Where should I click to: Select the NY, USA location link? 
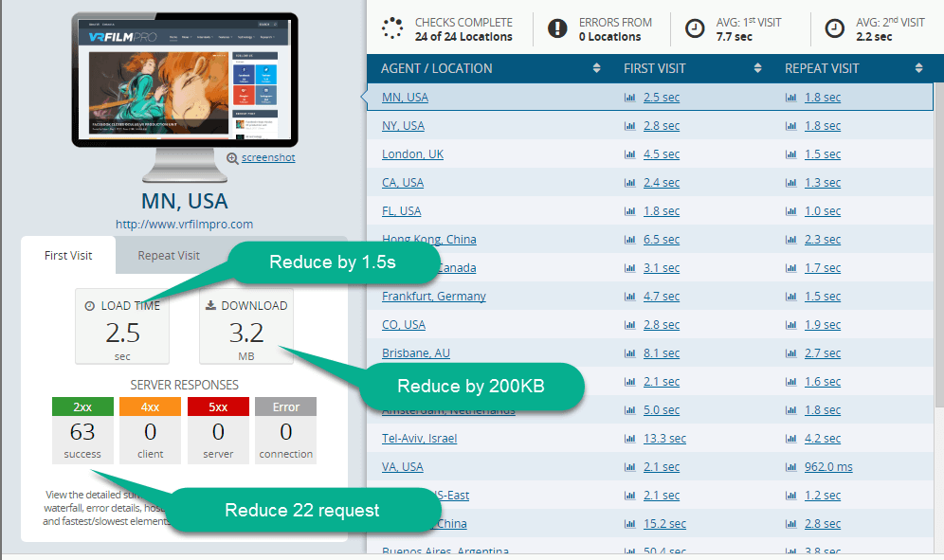point(403,126)
